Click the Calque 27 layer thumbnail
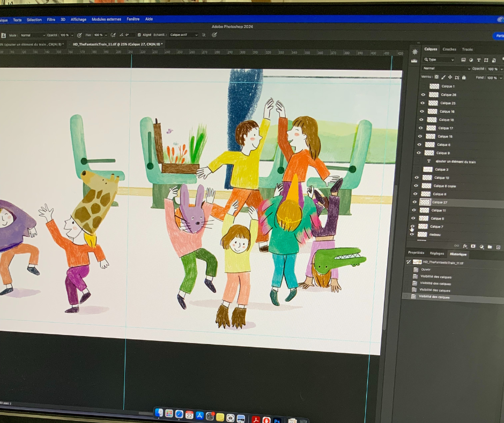The height and width of the screenshot is (423, 504). (425, 202)
